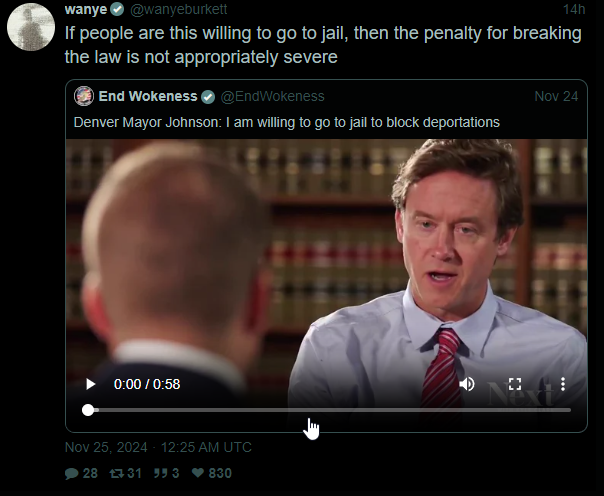The height and width of the screenshot is (496, 604).
Task: Click End Wokeness display name
Action: 148,96
